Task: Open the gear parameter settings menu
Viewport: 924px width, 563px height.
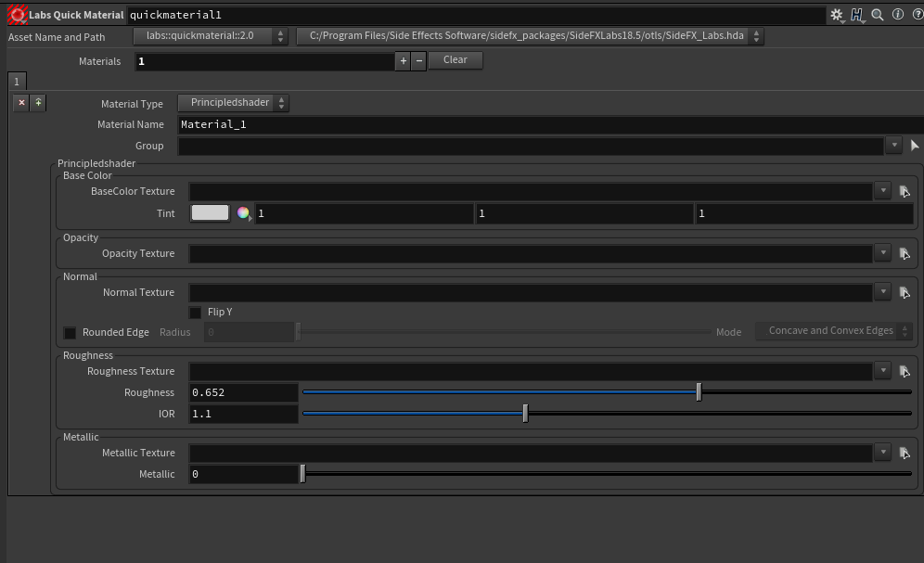Action: [837, 15]
